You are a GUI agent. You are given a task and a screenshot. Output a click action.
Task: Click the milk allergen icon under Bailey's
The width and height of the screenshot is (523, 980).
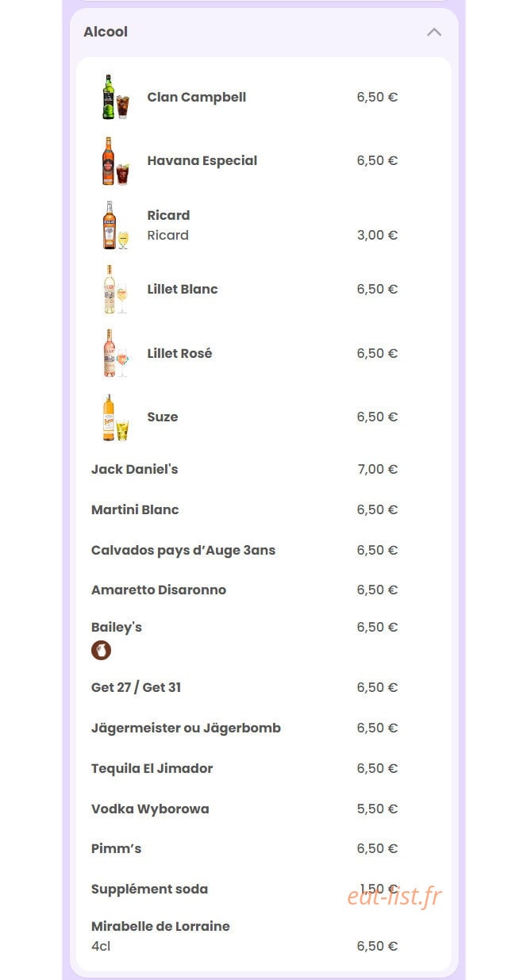tap(101, 651)
